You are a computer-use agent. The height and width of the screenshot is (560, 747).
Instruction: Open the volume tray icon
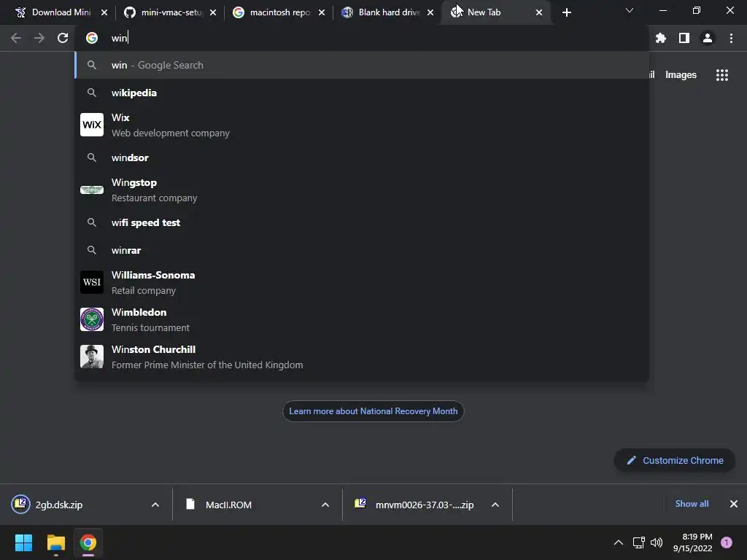coord(657,542)
